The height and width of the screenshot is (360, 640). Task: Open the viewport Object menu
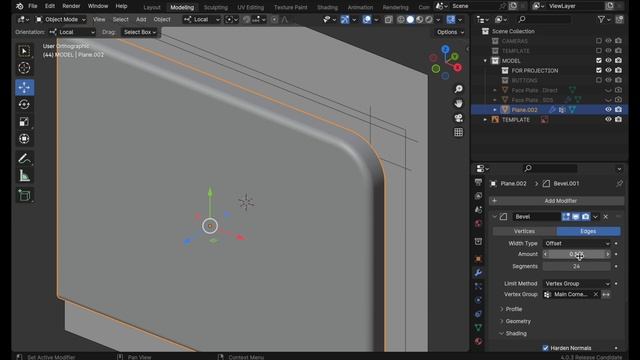click(x=162, y=20)
